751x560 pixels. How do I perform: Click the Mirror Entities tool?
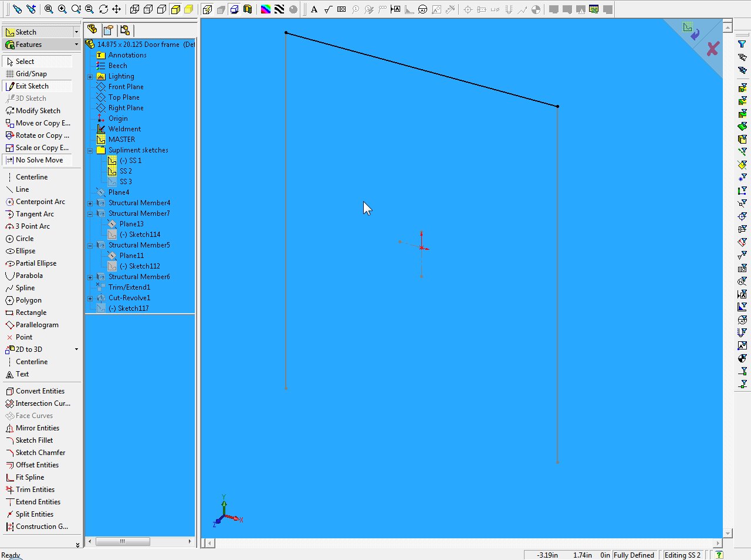pos(37,428)
